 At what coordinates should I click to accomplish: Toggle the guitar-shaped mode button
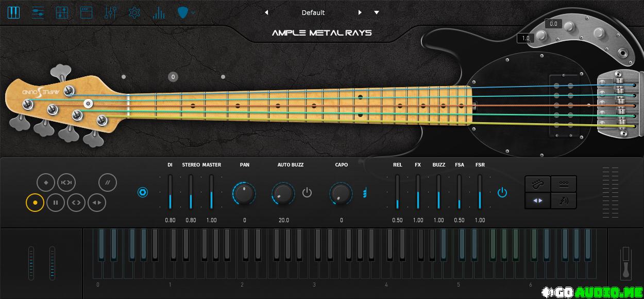point(538,184)
